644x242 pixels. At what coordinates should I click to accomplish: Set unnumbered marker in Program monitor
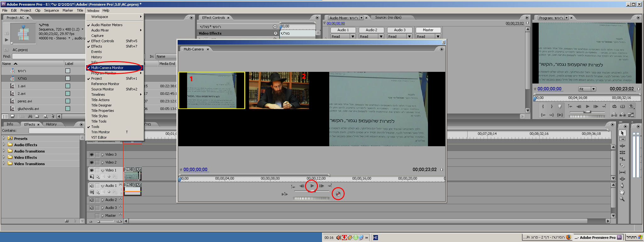(x=560, y=107)
